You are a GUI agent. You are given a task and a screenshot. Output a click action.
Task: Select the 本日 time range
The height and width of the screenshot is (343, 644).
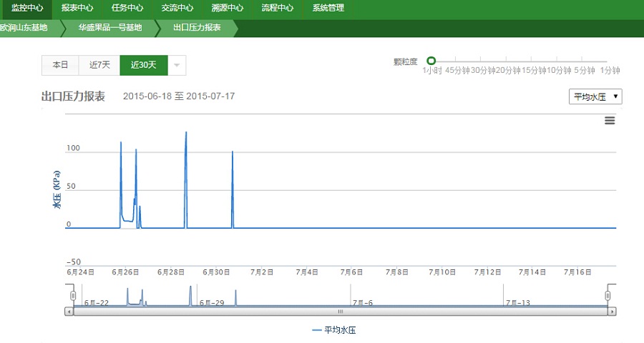[x=60, y=65]
